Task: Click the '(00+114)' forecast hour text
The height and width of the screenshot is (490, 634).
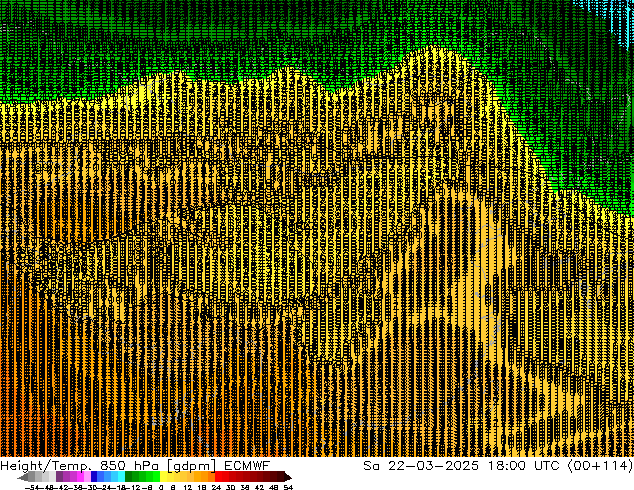Action: click(600, 466)
